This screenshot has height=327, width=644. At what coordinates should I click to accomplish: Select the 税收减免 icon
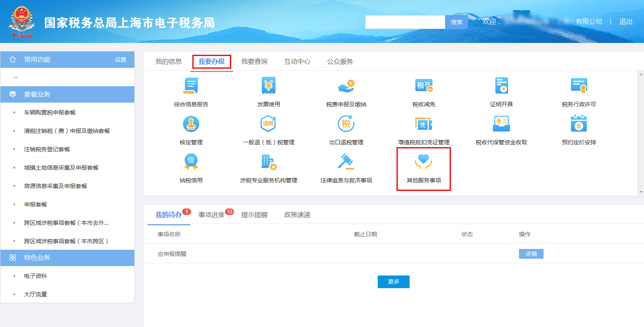tap(423, 86)
